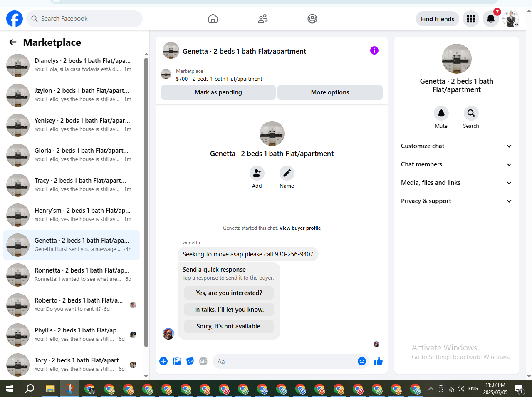Image resolution: width=532 pixels, height=397 pixels.
Task: Click the chat list scrollbar
Action: click(x=146, y=202)
